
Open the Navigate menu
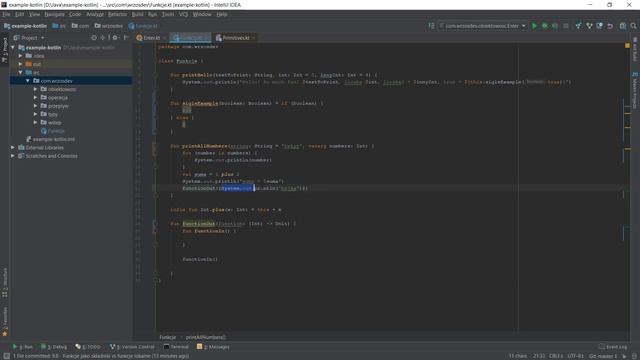tap(54, 14)
